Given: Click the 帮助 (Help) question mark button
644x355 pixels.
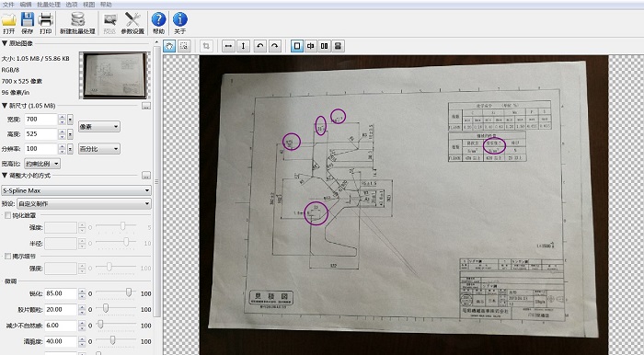Looking at the screenshot, I should click(x=158, y=23).
